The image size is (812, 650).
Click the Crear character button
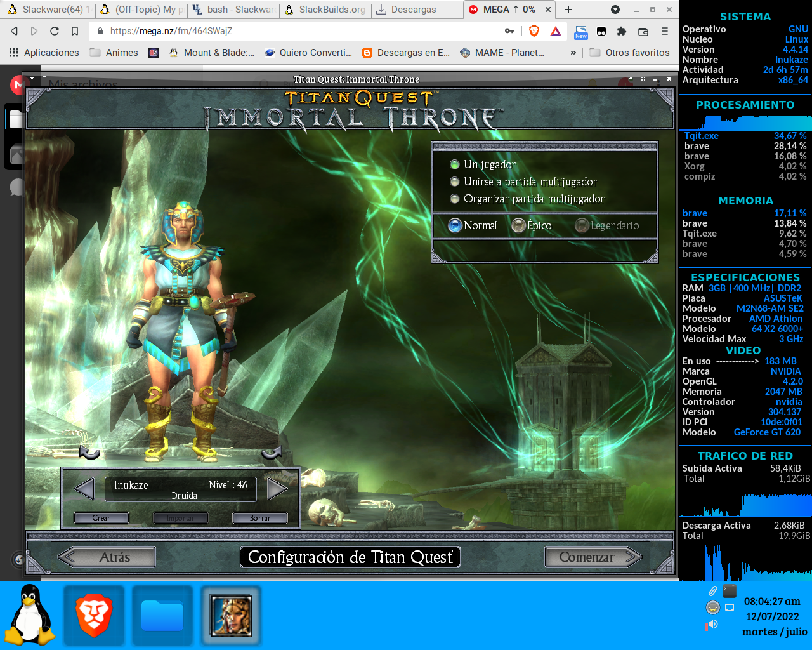(101, 518)
